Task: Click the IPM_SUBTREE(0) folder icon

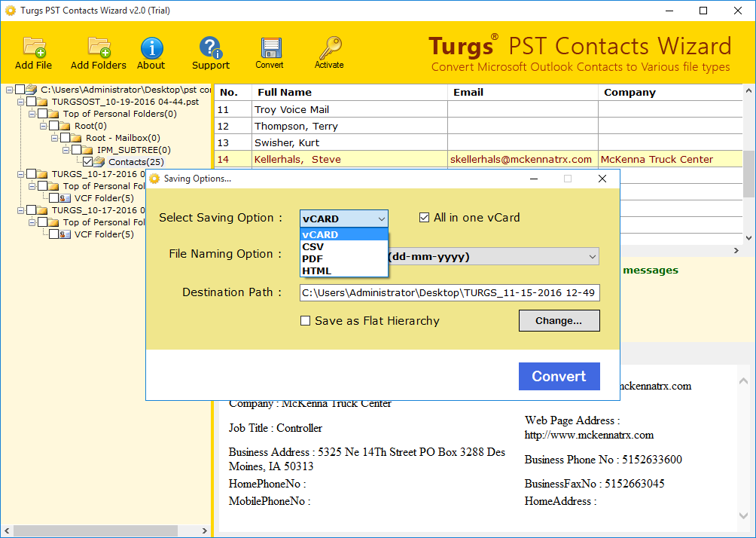Action: coord(88,150)
